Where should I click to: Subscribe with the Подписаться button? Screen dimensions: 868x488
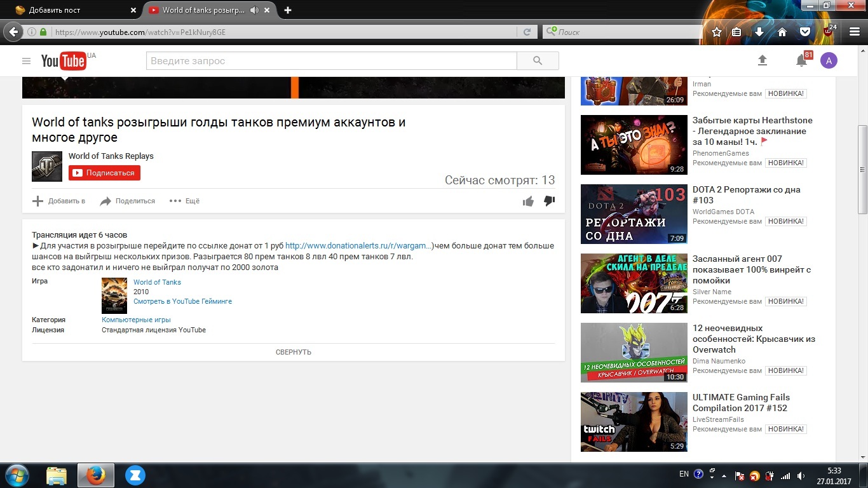coord(105,173)
